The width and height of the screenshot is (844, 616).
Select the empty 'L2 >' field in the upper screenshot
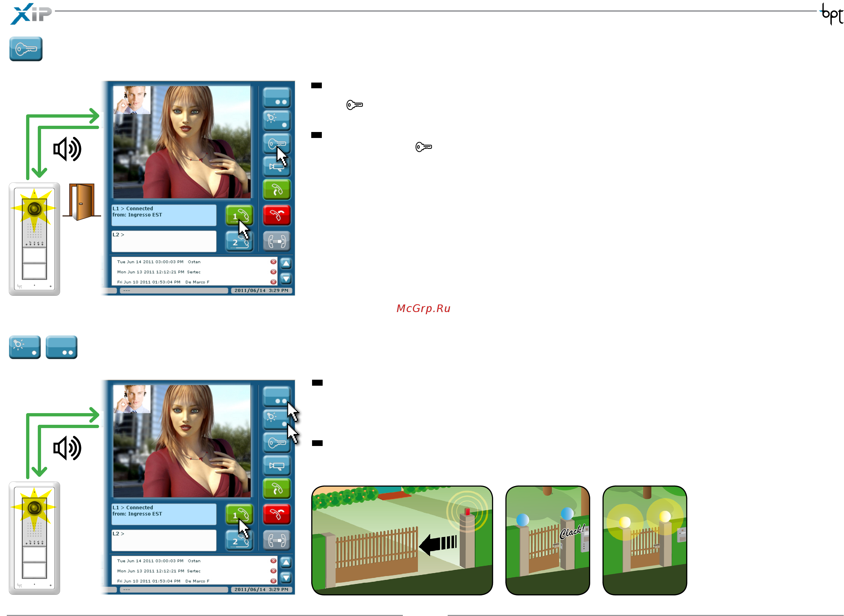pos(164,241)
